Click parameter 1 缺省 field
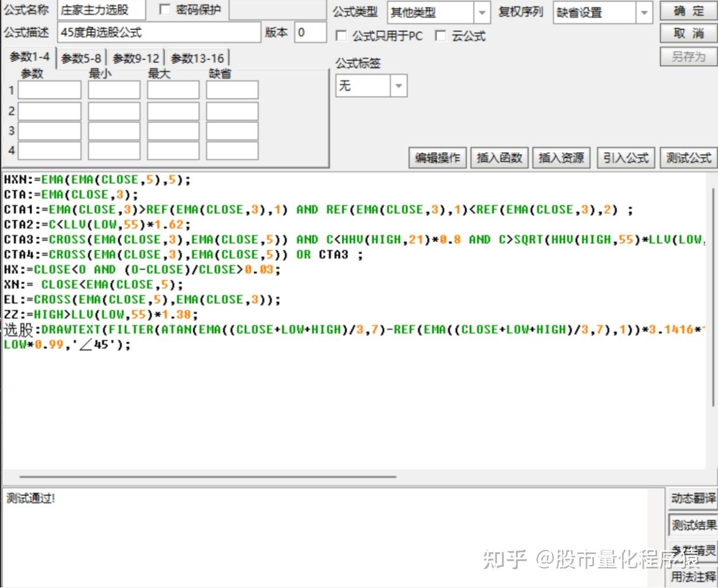 coord(232,90)
